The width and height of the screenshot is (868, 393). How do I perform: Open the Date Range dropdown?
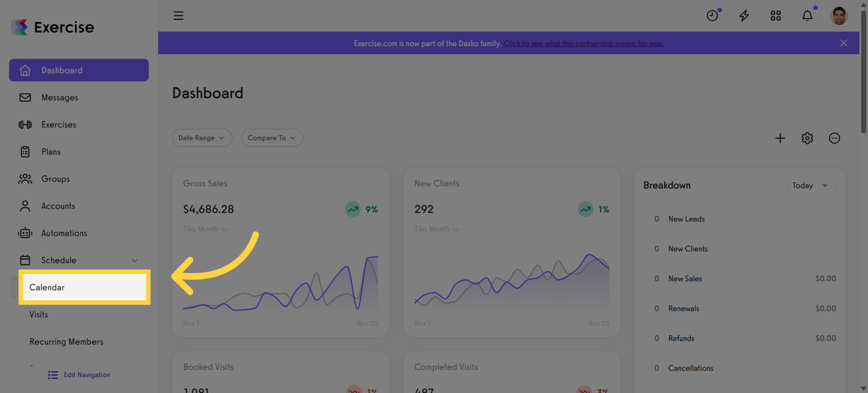(201, 138)
